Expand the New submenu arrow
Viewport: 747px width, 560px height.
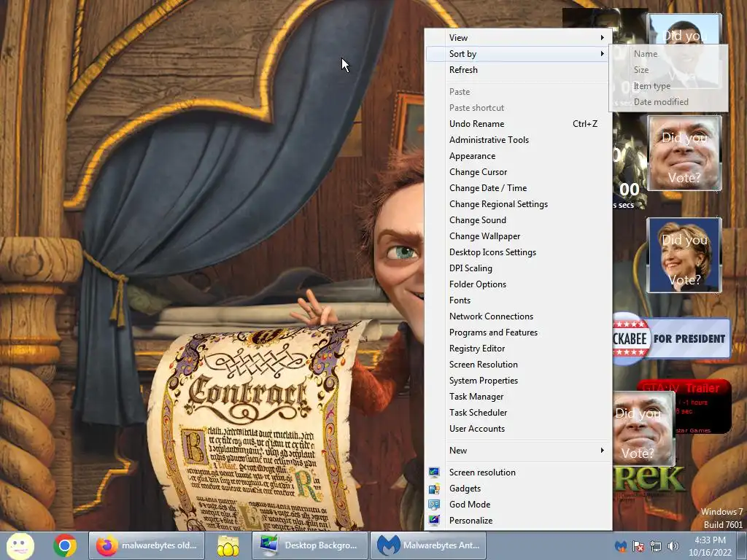[x=602, y=451]
